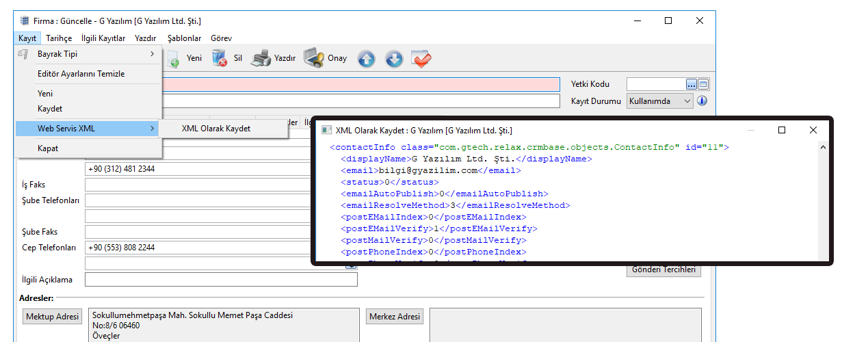Click the blue info icon beside Kayıt Durumu
The image size is (868, 342).
pyautogui.click(x=702, y=101)
